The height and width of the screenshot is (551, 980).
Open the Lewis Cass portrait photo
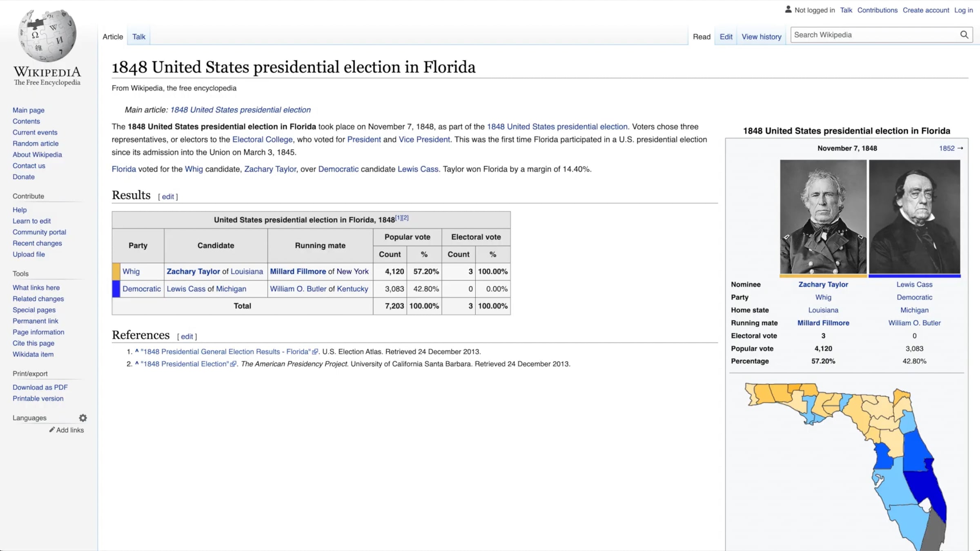tap(914, 216)
